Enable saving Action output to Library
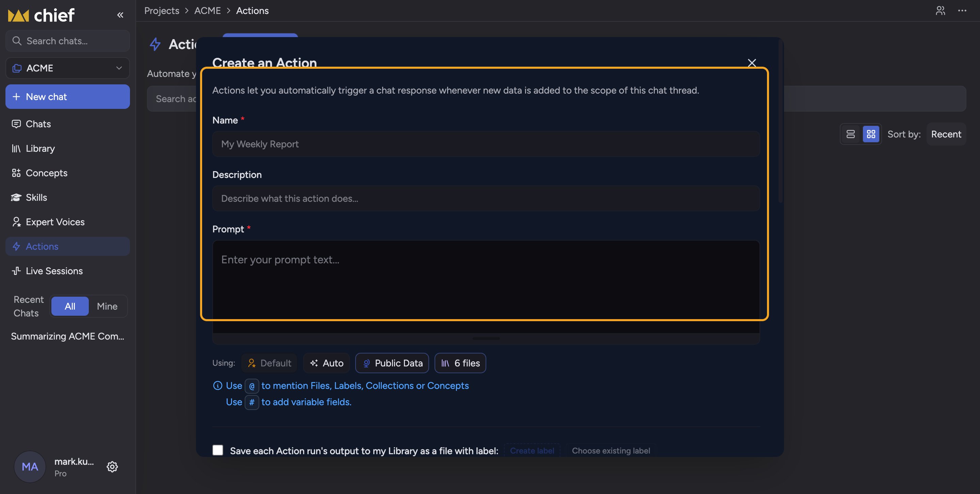This screenshot has width=980, height=494. coord(218,450)
